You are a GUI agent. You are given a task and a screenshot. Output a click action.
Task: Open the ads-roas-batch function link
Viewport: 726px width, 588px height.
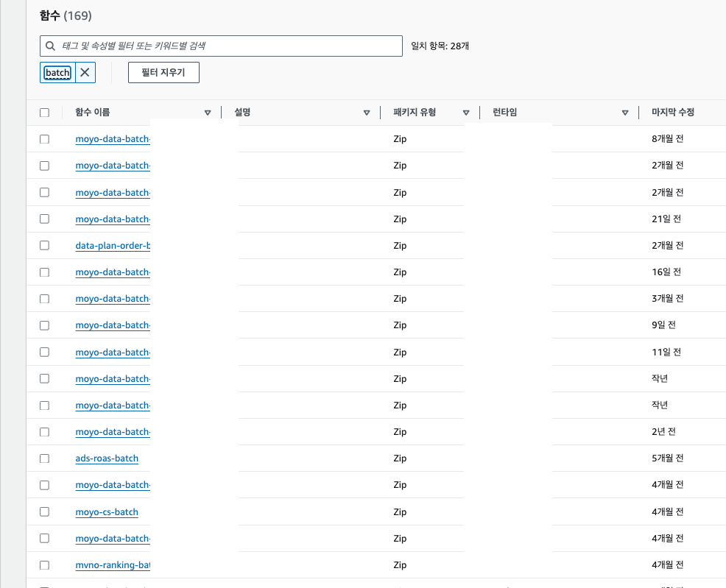[x=107, y=458]
